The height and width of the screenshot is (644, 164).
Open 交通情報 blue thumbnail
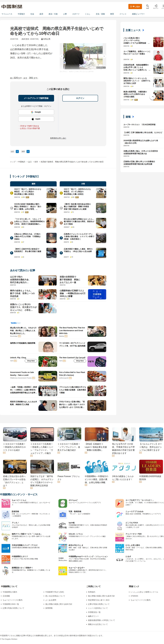(97, 294)
